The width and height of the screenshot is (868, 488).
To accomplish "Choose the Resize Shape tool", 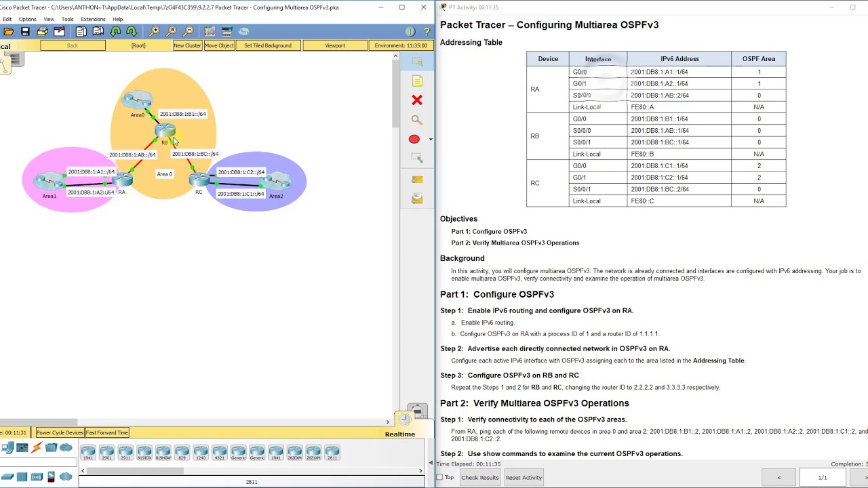I will pos(417,158).
